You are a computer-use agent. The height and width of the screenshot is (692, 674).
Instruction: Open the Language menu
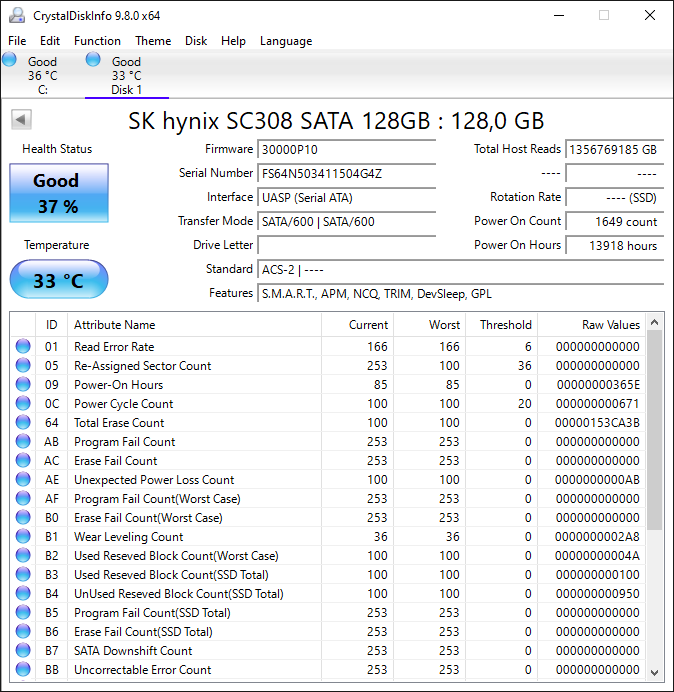tap(286, 41)
